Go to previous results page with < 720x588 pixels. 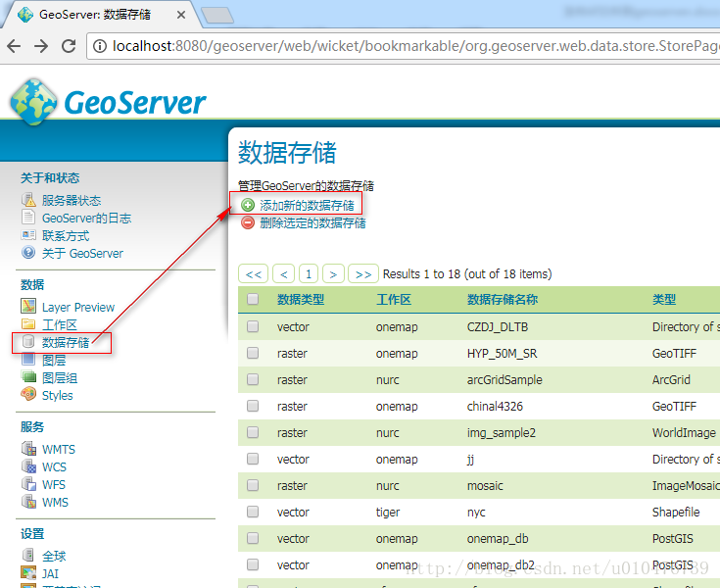pos(284,273)
